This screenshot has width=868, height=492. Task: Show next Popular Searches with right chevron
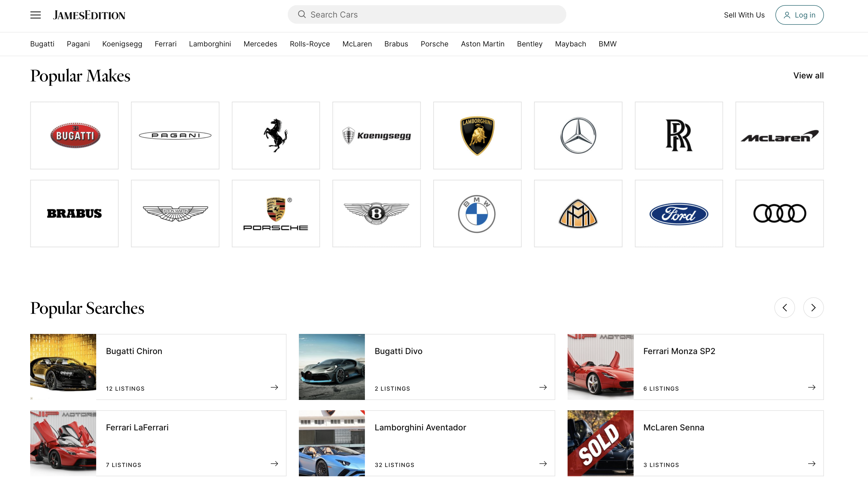(x=813, y=307)
